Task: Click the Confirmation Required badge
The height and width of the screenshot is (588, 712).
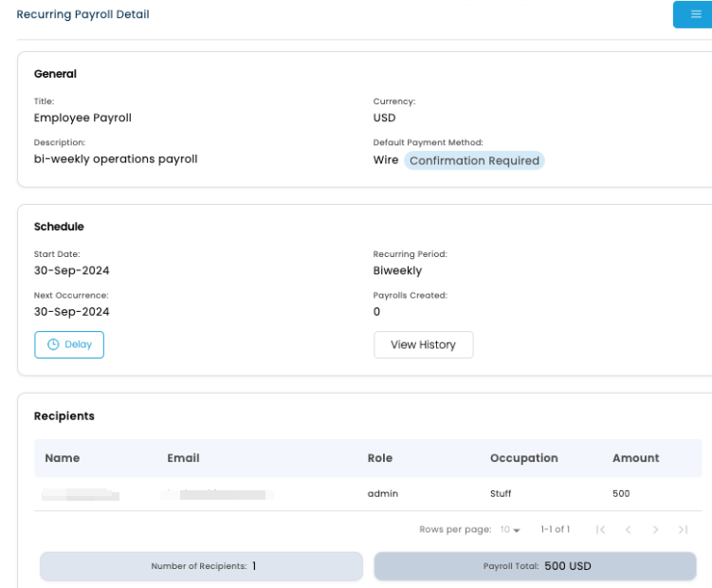Action: pyautogui.click(x=474, y=160)
